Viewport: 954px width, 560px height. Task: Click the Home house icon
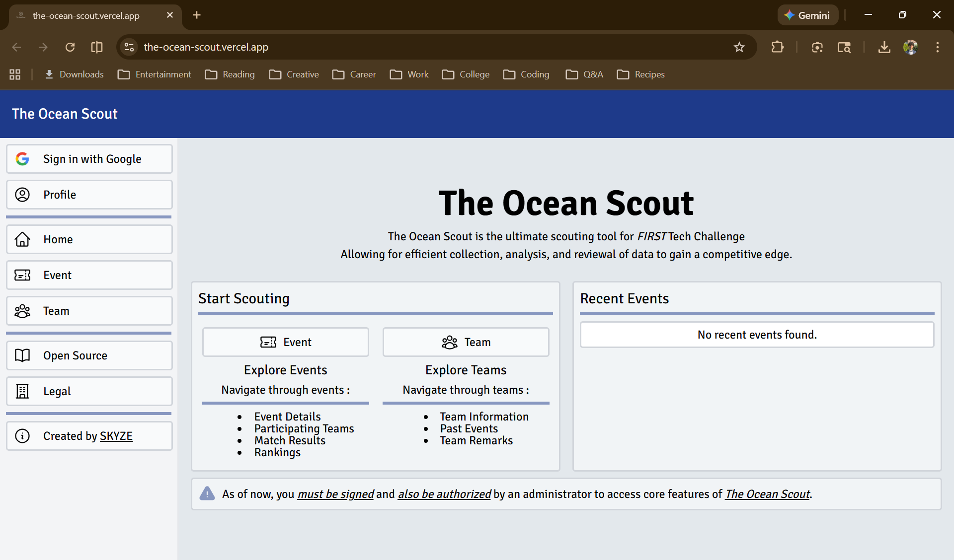pos(22,239)
